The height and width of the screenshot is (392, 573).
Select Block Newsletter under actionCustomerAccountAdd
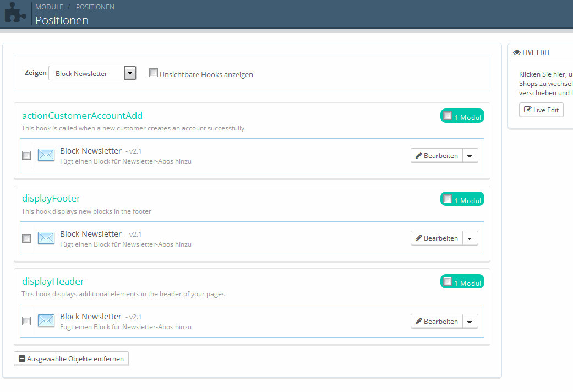tap(26, 155)
